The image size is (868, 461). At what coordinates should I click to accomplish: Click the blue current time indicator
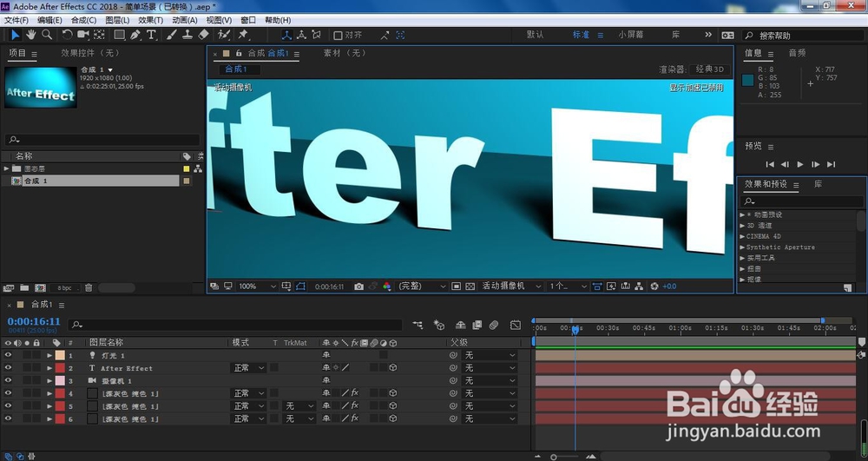(575, 330)
